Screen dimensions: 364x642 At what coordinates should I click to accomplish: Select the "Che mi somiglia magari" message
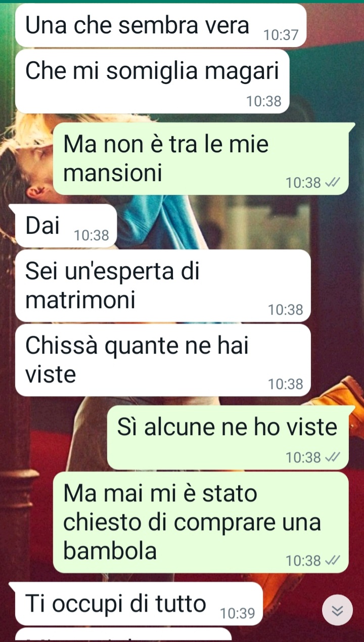click(152, 81)
